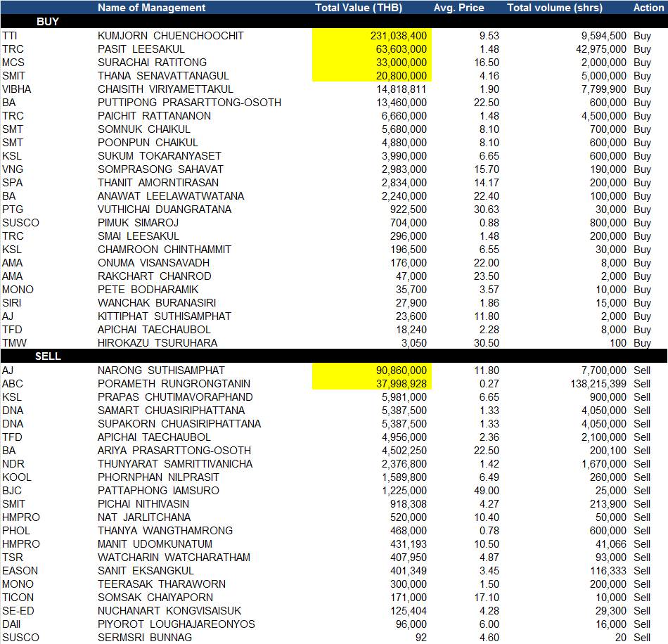Select name KUMJORN CHUENCHOOCHIT
The image size is (668, 644).
tap(170, 36)
